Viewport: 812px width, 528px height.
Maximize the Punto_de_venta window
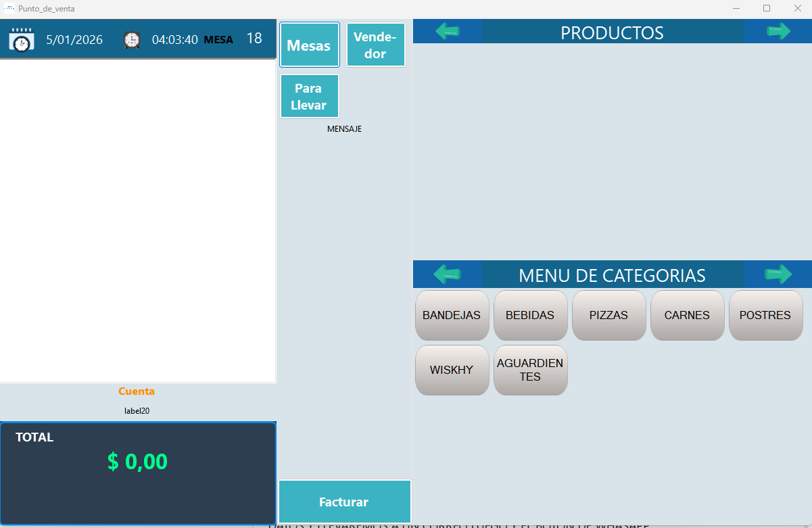point(767,8)
